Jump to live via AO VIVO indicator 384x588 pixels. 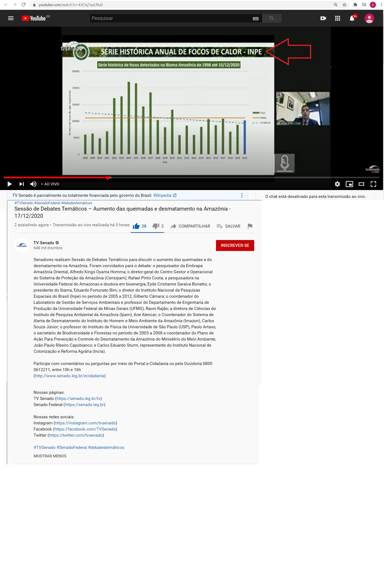coord(50,184)
